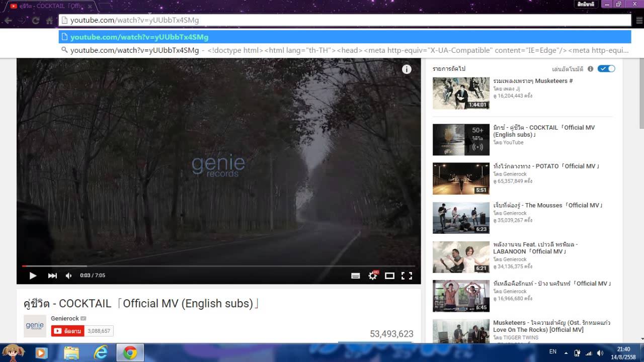
Task: Open Love On The Rocks thumbnail
Action: click(461, 331)
